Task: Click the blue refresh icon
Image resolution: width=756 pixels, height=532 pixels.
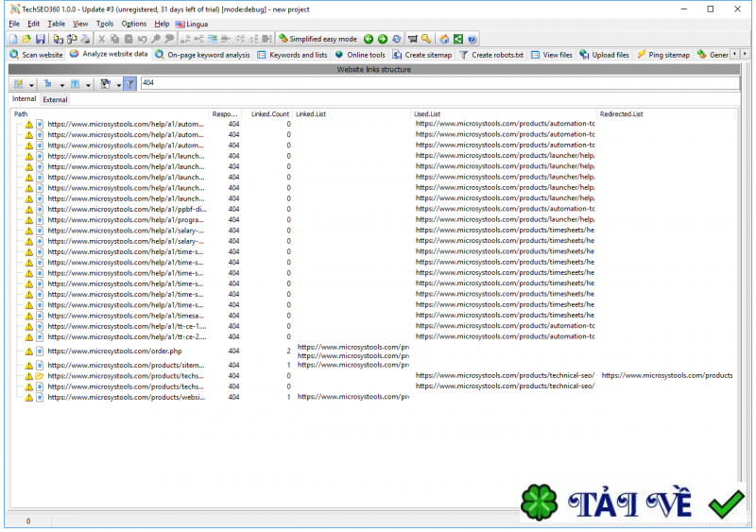Action: tap(396, 39)
